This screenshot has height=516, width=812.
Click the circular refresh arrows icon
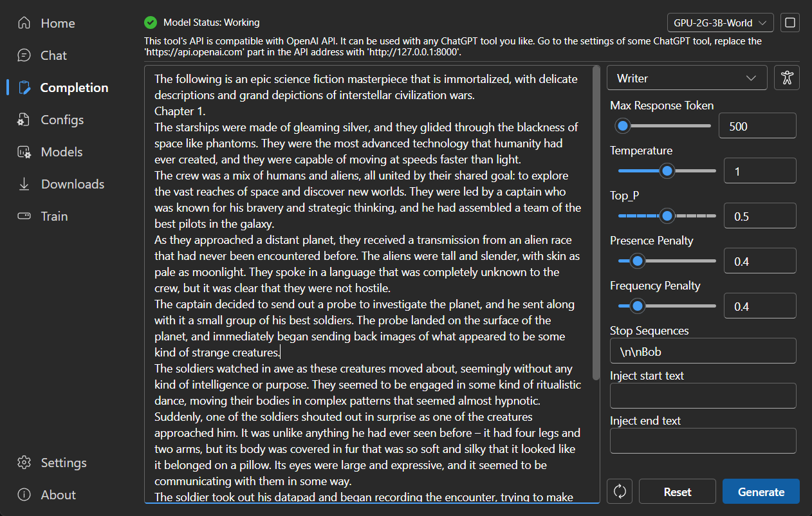coord(620,492)
